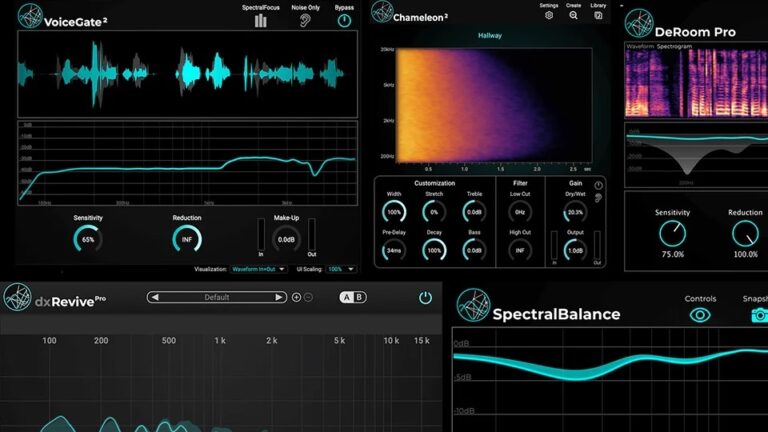Open Visualization dropdown Waveform In+Out

[x=258, y=269]
